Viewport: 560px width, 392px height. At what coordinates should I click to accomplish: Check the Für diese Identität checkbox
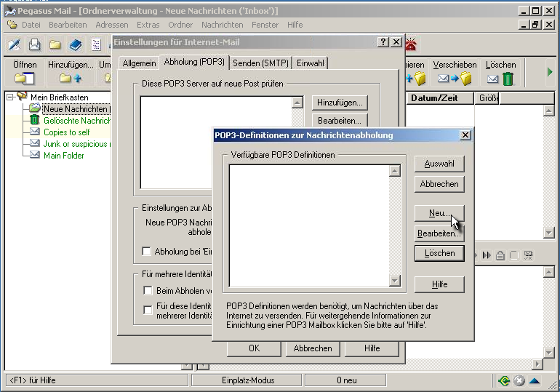click(148, 310)
